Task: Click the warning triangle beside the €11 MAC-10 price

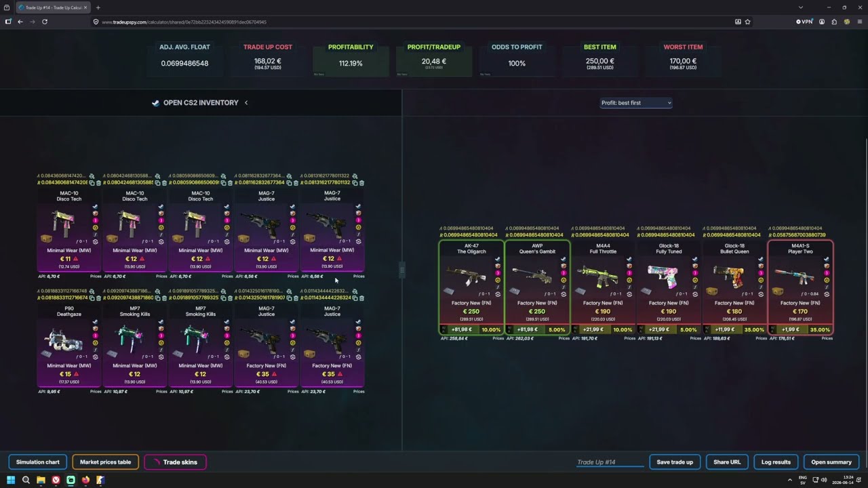Action: point(76,259)
